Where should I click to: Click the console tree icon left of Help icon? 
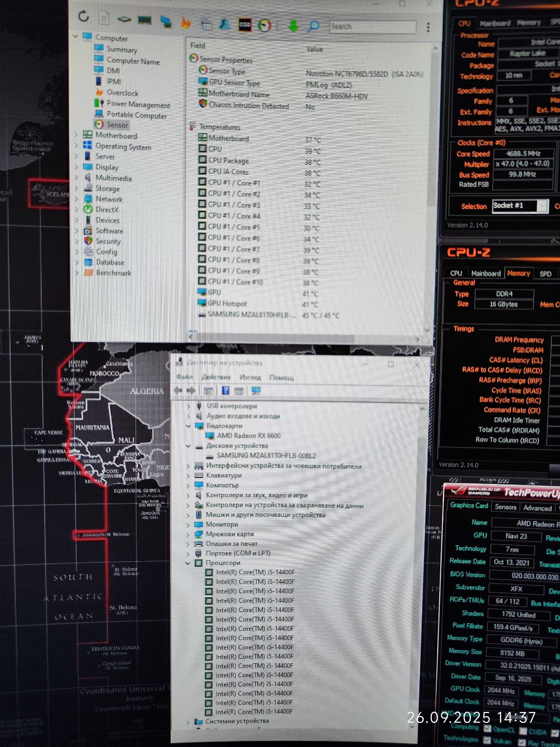pyautogui.click(x=209, y=391)
